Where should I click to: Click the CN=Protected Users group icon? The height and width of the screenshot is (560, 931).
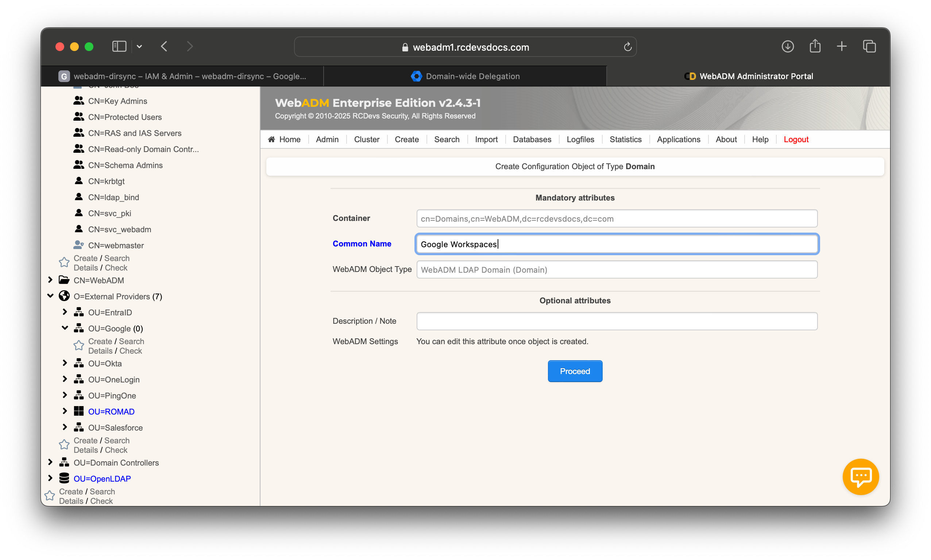[x=78, y=117]
